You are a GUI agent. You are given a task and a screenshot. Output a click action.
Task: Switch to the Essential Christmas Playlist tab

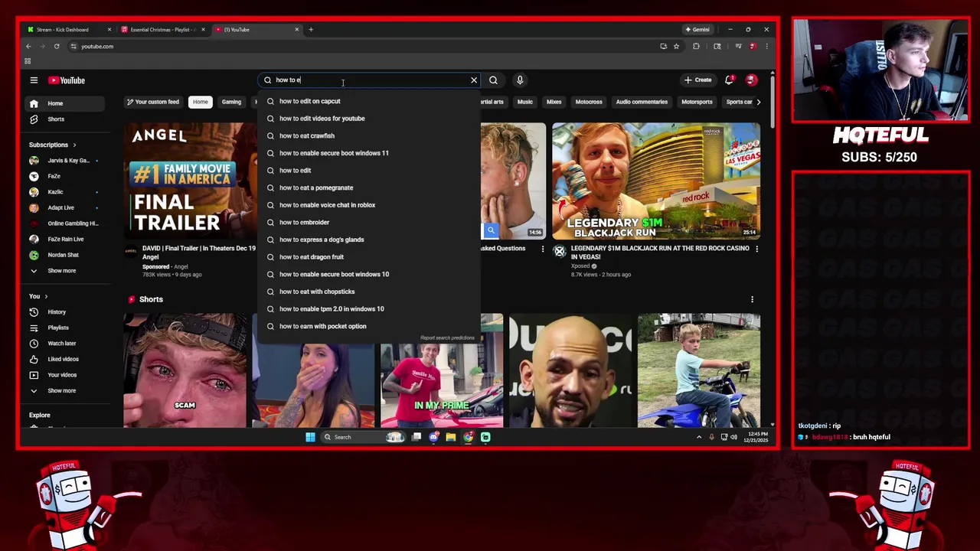[162, 30]
